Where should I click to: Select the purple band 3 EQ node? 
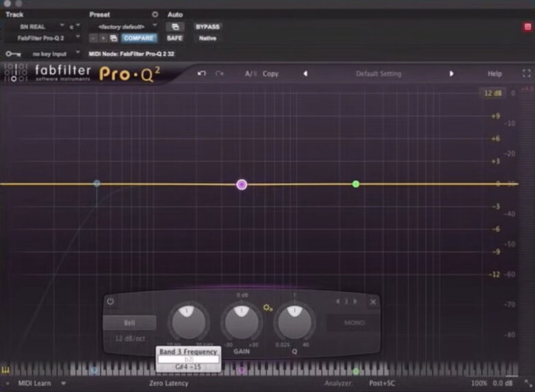[241, 184]
